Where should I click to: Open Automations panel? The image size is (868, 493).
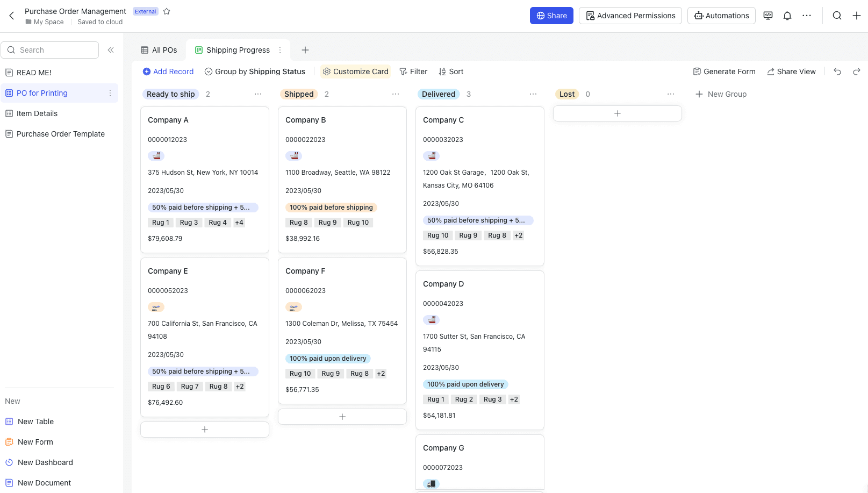click(721, 16)
